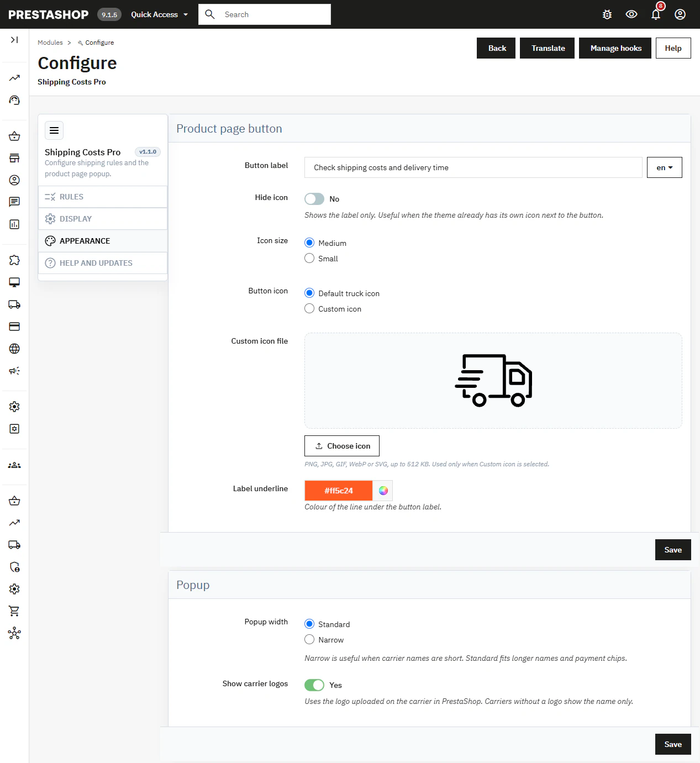Toggle the Show carrier logos switch

[314, 685]
